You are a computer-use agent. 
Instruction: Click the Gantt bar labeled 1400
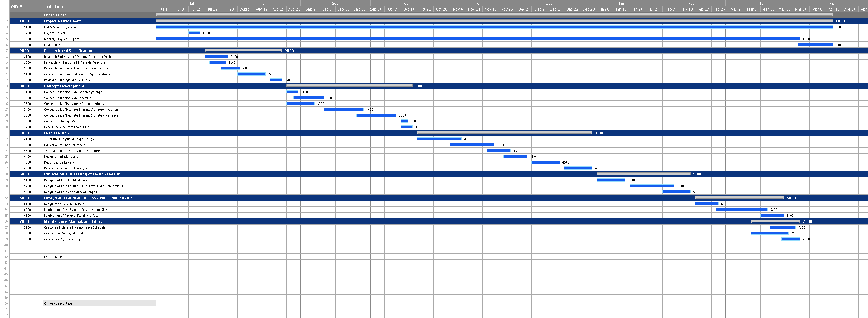815,44
